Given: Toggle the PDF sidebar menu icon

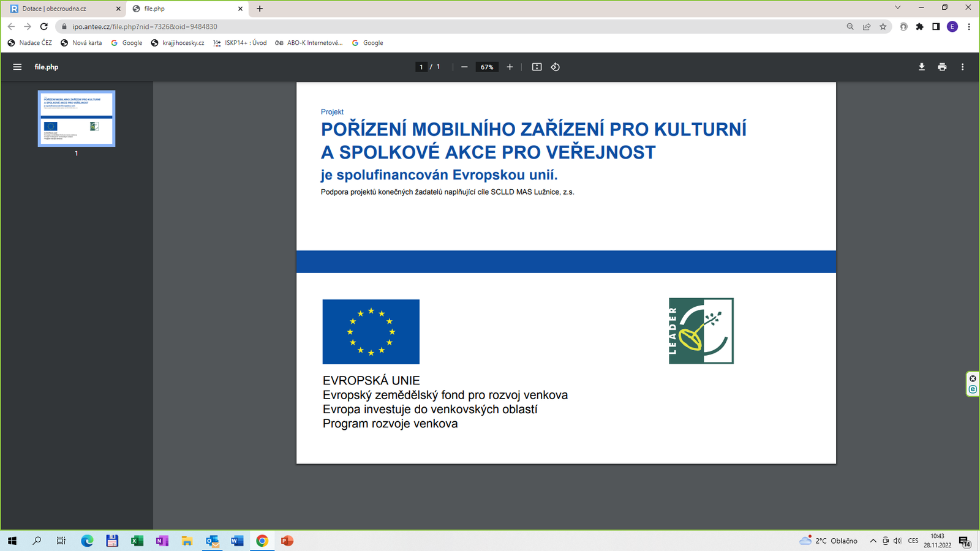Looking at the screenshot, I should click(x=17, y=67).
